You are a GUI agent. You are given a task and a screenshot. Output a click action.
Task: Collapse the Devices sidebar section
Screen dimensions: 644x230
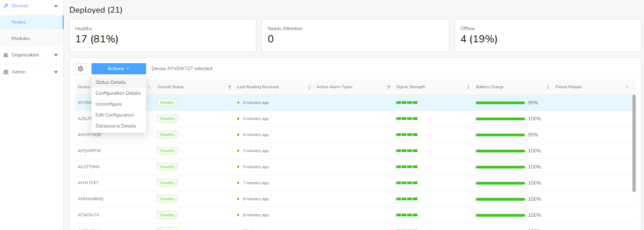click(x=56, y=6)
